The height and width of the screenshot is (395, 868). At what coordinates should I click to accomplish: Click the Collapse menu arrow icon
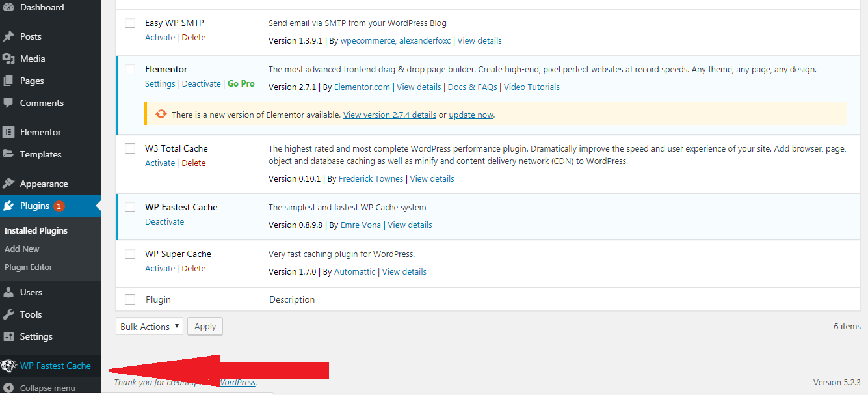point(8,388)
